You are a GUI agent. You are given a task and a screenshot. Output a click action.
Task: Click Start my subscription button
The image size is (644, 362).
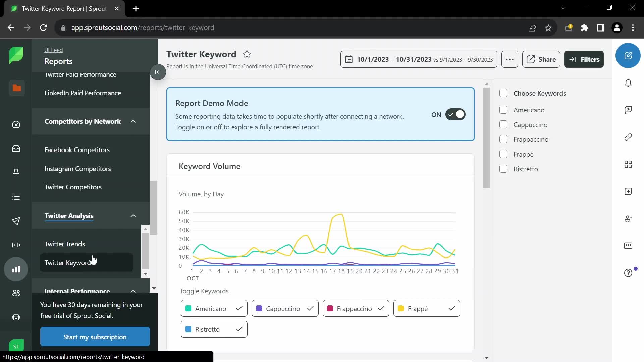tap(95, 337)
